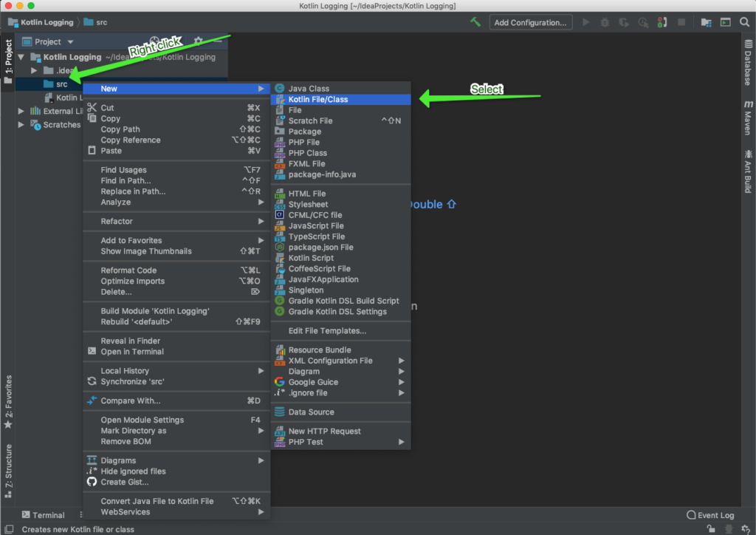
Task: Collapse the Kotlin Logging project root
Action: pyautogui.click(x=21, y=57)
